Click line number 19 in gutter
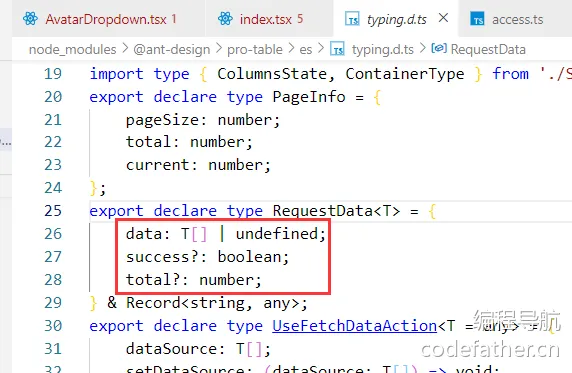 (x=53, y=74)
